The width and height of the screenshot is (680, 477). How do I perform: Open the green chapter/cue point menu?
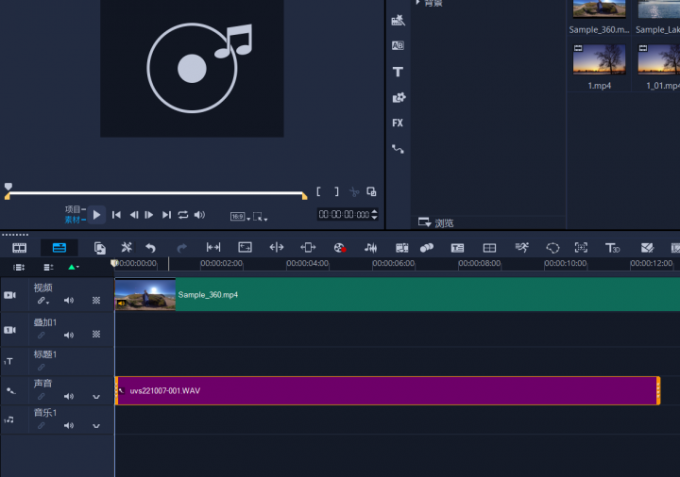tap(73, 267)
